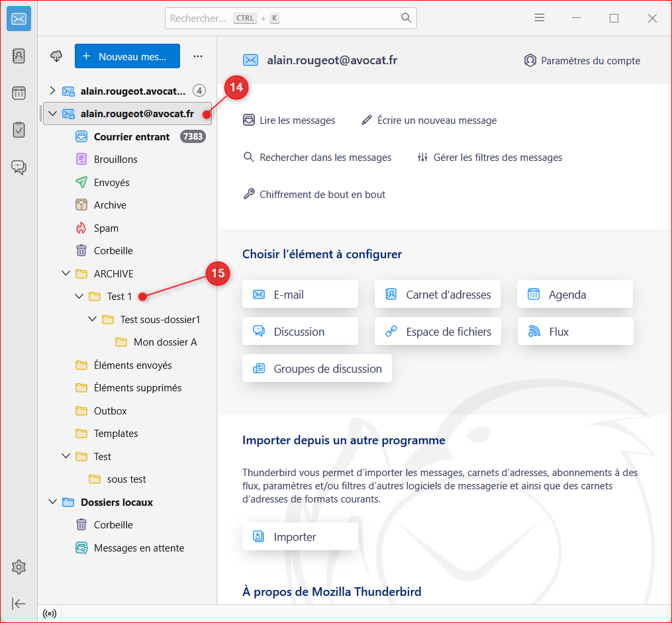Click the key icon for Chiffrement de bout en bout
The width and height of the screenshot is (672, 623).
(249, 194)
